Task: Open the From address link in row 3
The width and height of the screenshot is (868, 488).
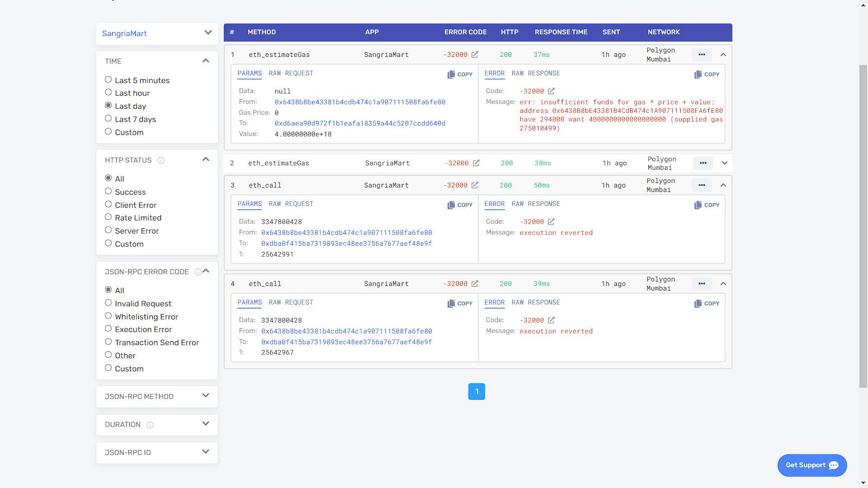Action: point(346,232)
